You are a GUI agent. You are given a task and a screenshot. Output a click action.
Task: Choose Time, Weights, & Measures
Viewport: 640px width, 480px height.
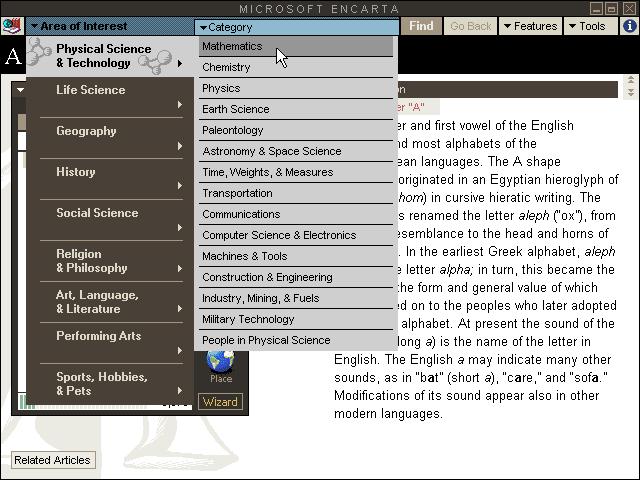[x=296, y=172]
